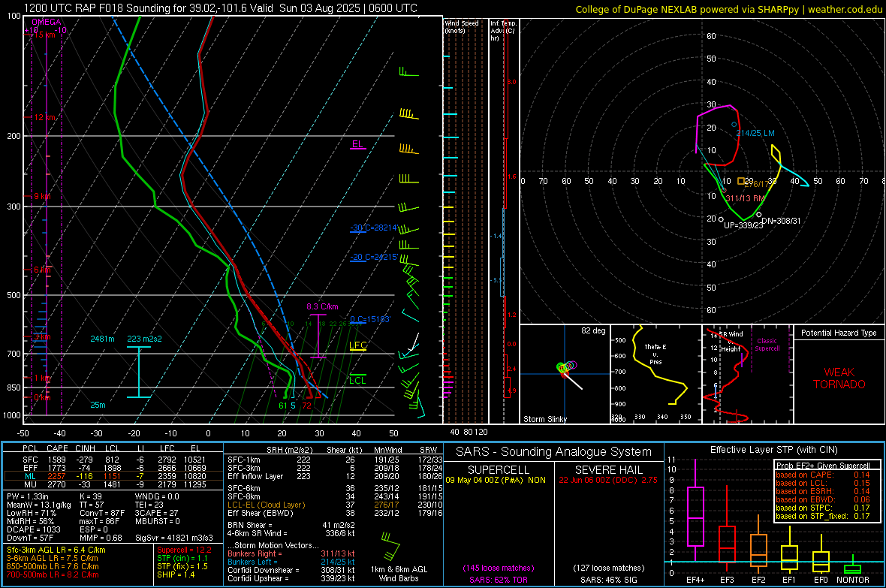This screenshot has width=886, height=588.
Task: Click the red 'Supercell = 12.2' index
Action: point(184,550)
